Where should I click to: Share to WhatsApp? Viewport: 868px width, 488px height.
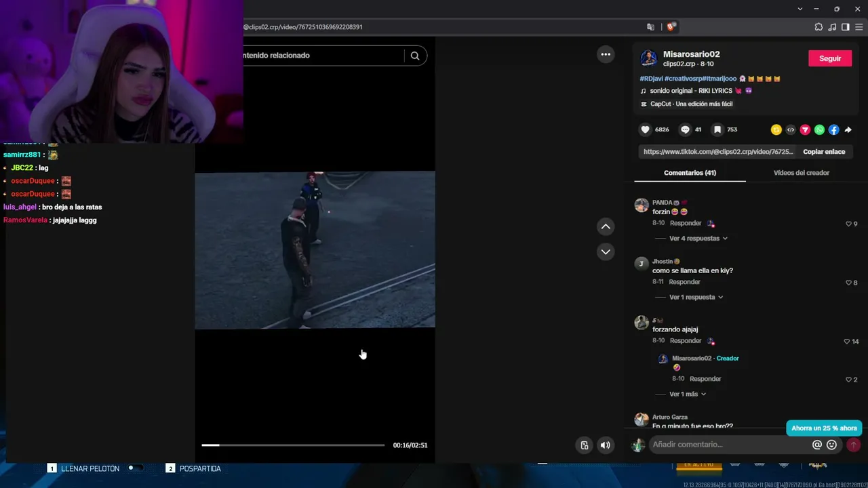(x=819, y=129)
